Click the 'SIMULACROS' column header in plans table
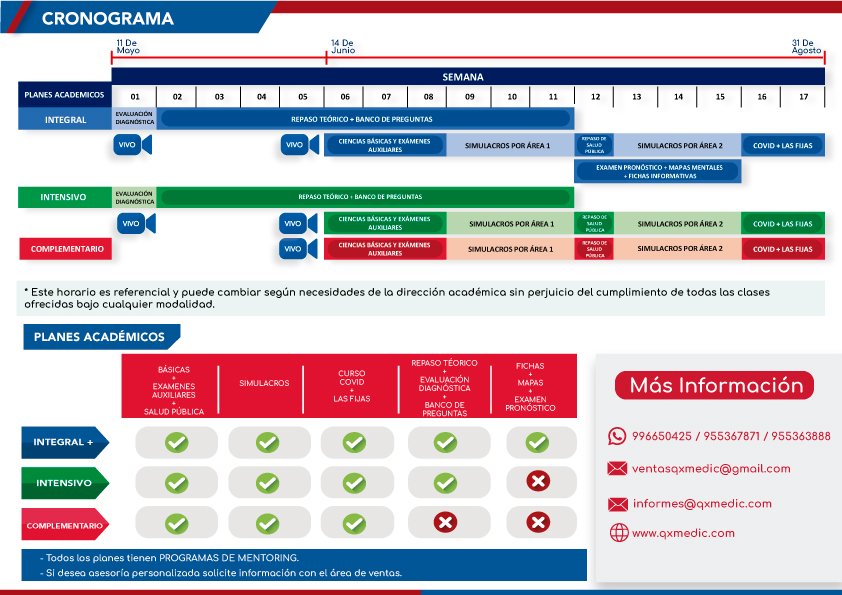 click(x=264, y=383)
